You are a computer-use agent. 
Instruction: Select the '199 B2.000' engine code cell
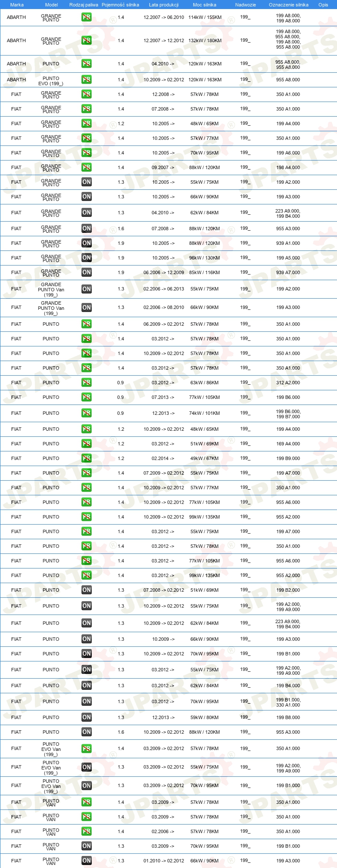[288, 590]
